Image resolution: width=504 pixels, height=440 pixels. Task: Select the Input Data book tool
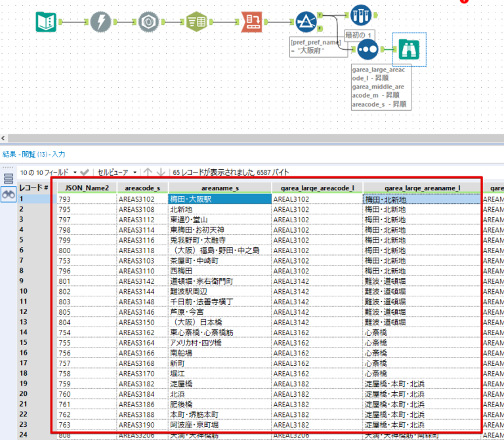pyautogui.click(x=45, y=23)
